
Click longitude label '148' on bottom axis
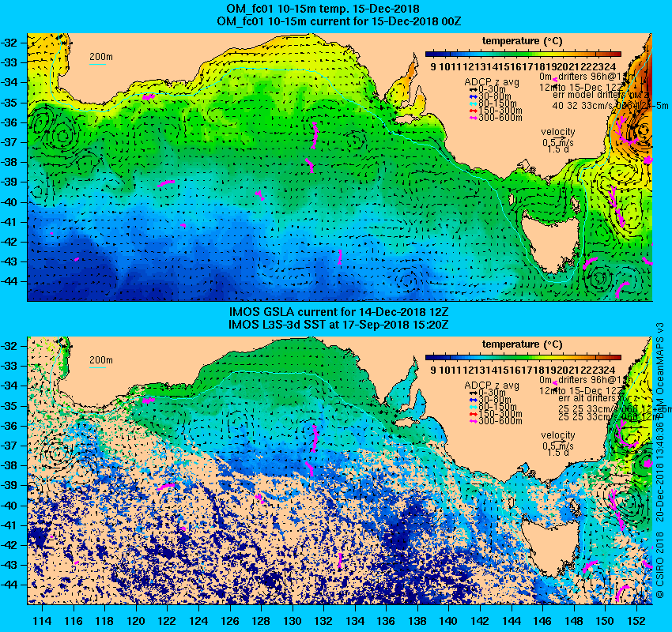(x=574, y=620)
